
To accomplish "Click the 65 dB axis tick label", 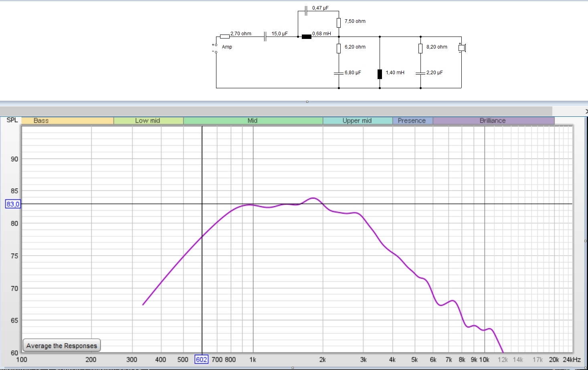I will (14, 321).
